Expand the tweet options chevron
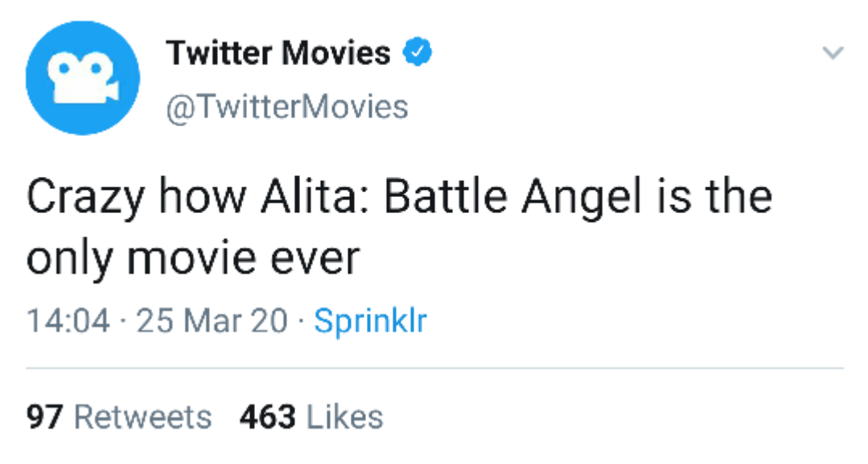 point(833,54)
